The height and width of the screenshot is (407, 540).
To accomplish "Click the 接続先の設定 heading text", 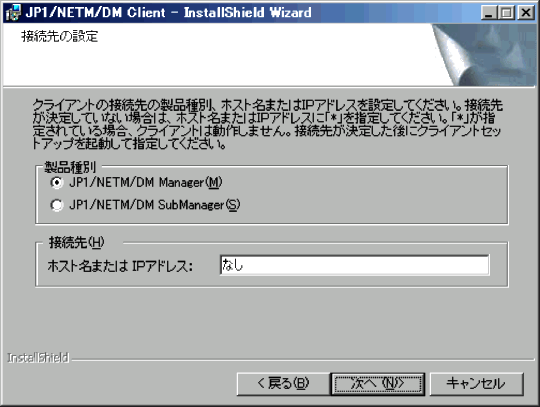I will point(60,36).
